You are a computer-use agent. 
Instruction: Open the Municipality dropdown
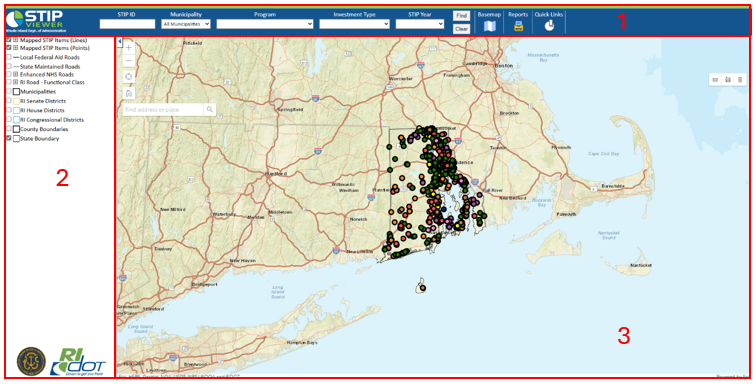(x=186, y=24)
